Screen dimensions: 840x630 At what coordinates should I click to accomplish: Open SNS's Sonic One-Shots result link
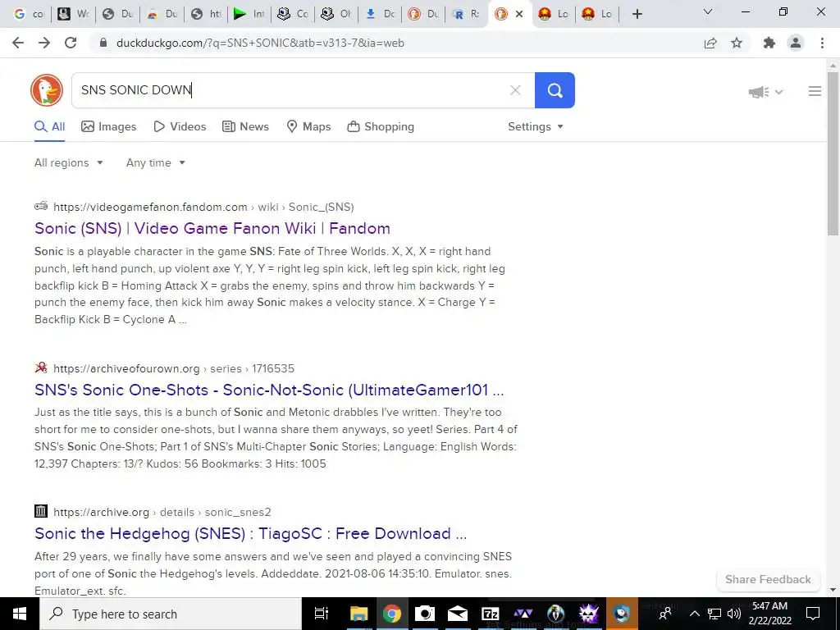tap(269, 390)
